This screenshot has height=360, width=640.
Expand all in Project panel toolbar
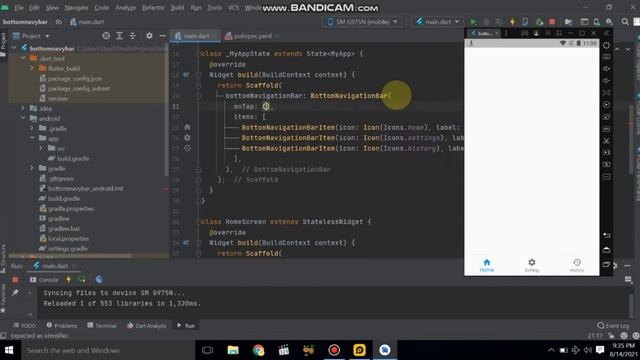(x=119, y=36)
